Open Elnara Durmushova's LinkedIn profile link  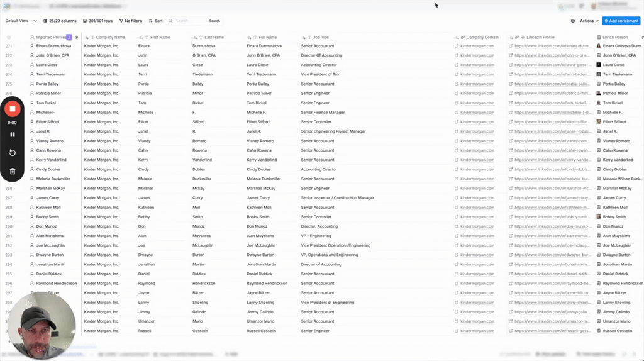552,46
